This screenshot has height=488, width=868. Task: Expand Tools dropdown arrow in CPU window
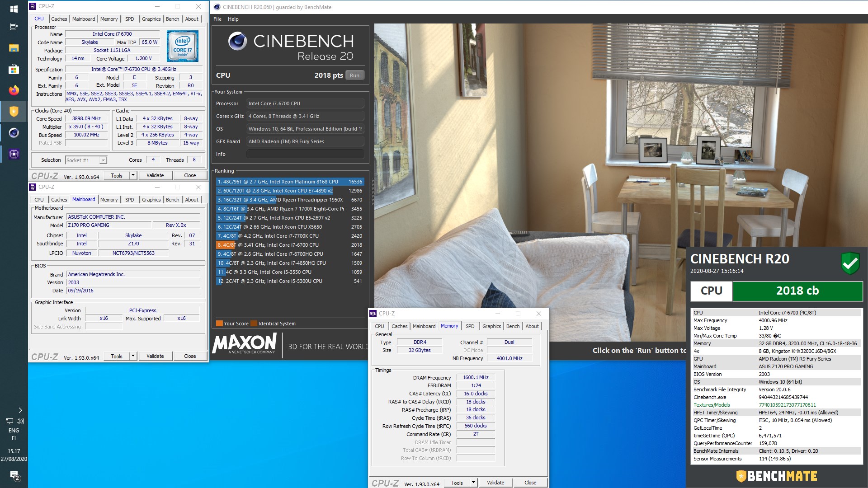coord(133,175)
